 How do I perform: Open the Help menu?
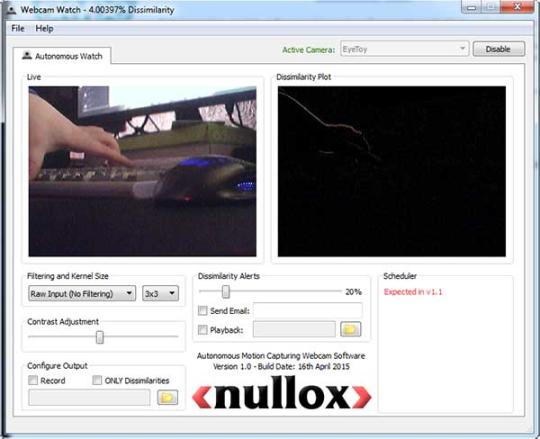click(44, 29)
